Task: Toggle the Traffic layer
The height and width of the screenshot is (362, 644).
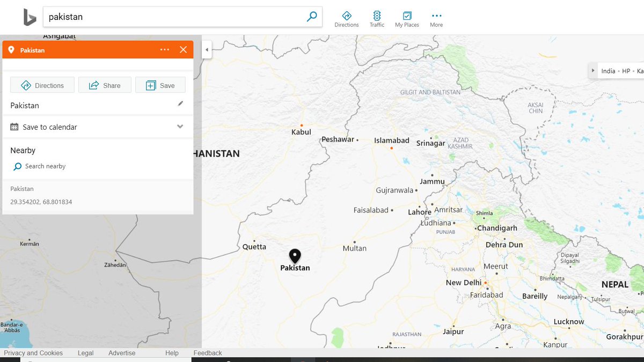Action: (x=377, y=19)
